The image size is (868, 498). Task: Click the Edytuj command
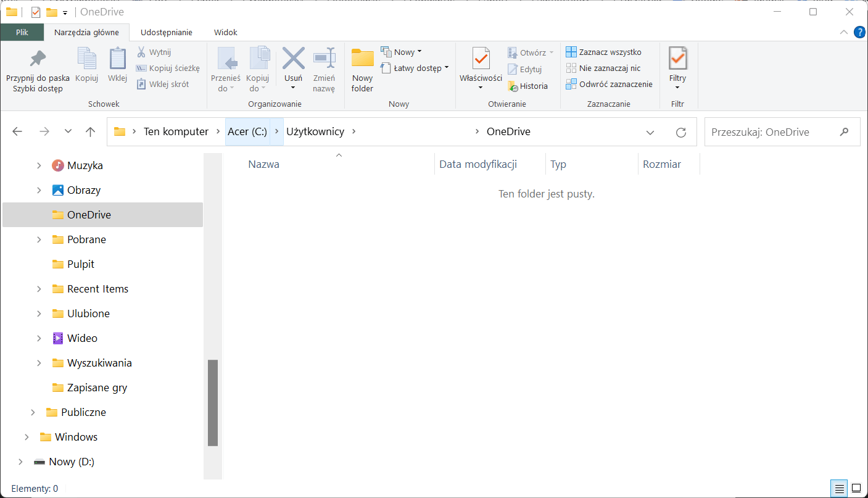coord(524,70)
